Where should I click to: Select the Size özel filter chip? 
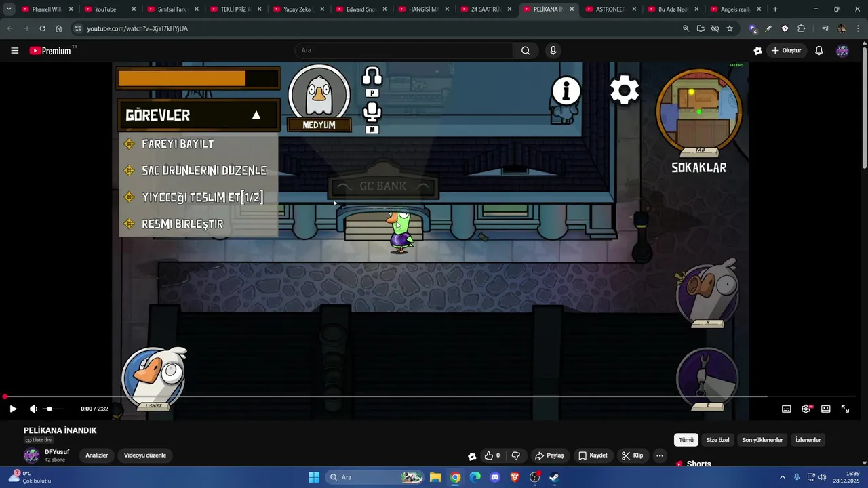(x=717, y=440)
